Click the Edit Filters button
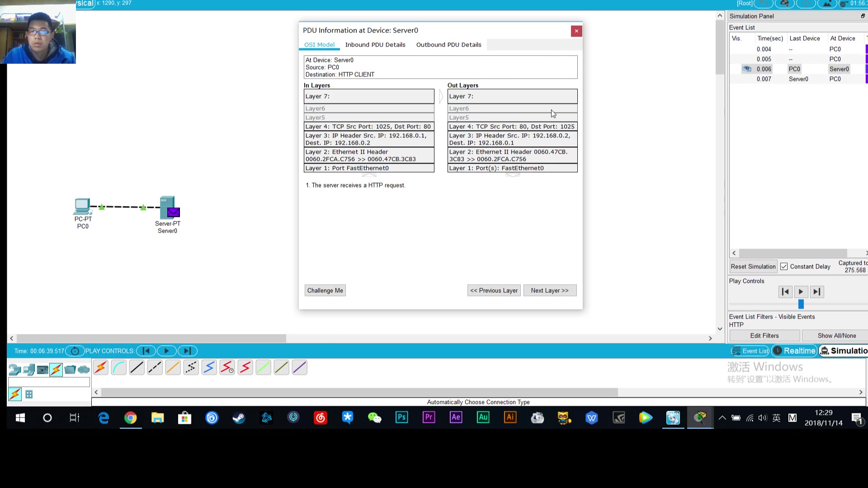868x488 pixels. click(764, 336)
